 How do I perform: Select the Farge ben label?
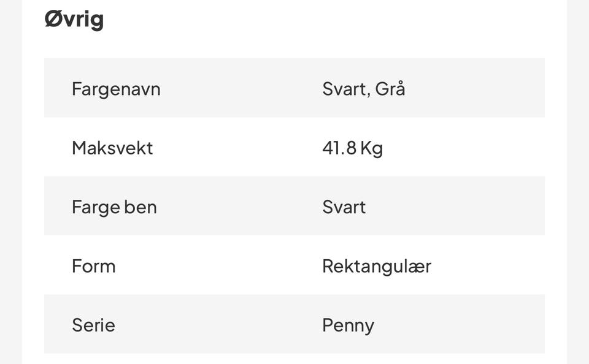click(114, 208)
